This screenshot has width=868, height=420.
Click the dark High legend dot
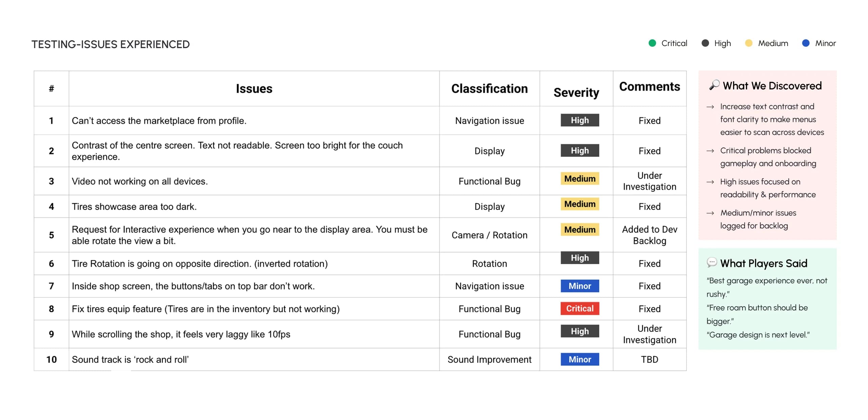pos(705,43)
